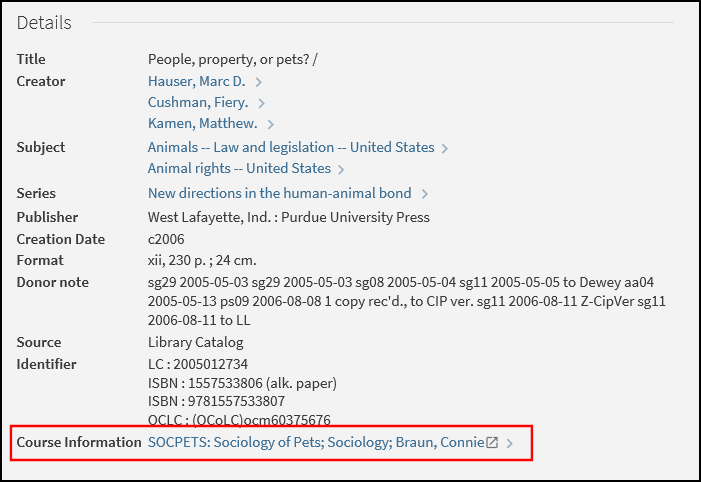Click the title text People, property, or pets?

(x=232, y=59)
